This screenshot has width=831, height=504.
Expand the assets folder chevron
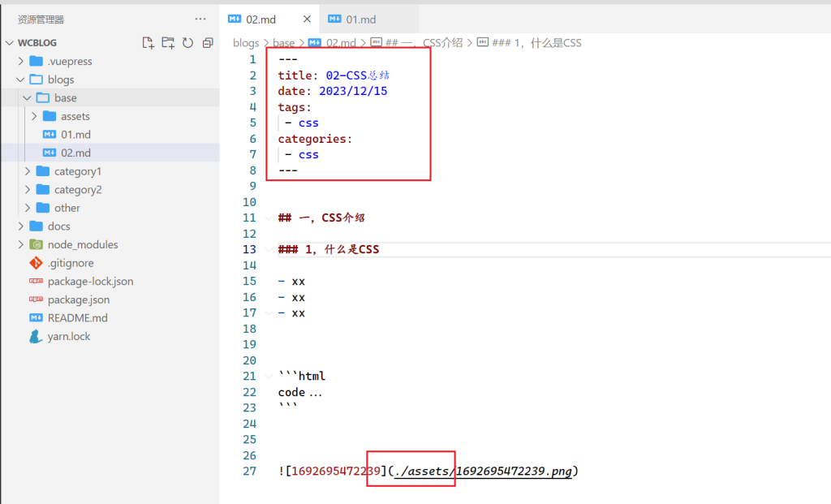[x=34, y=116]
